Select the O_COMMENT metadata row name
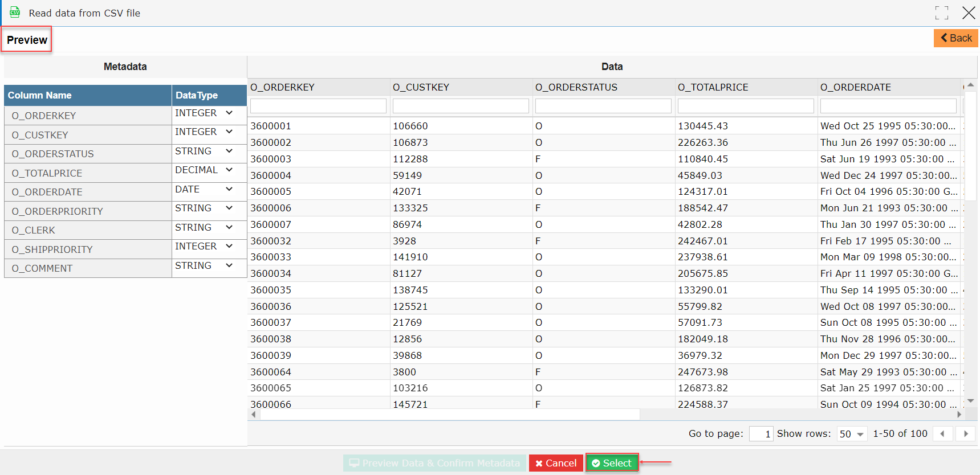 42,268
